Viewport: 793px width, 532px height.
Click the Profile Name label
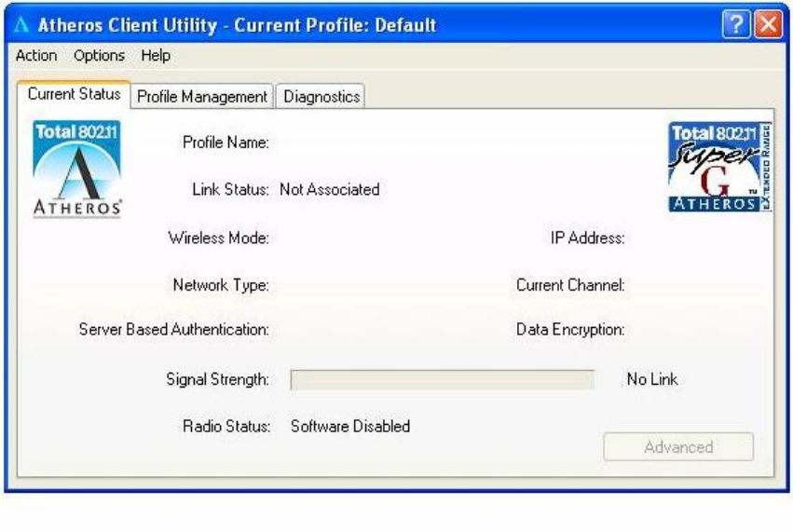[x=226, y=143]
